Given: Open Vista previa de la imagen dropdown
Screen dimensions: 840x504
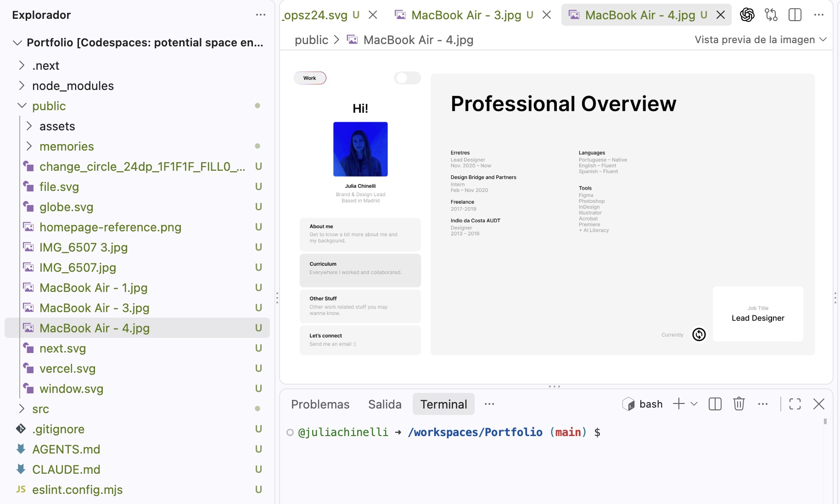Looking at the screenshot, I should (761, 40).
